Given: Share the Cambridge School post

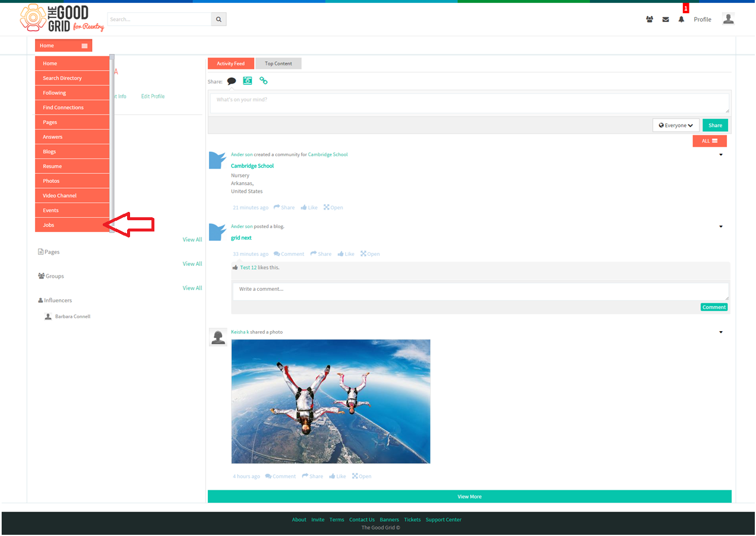Looking at the screenshot, I should tap(284, 208).
